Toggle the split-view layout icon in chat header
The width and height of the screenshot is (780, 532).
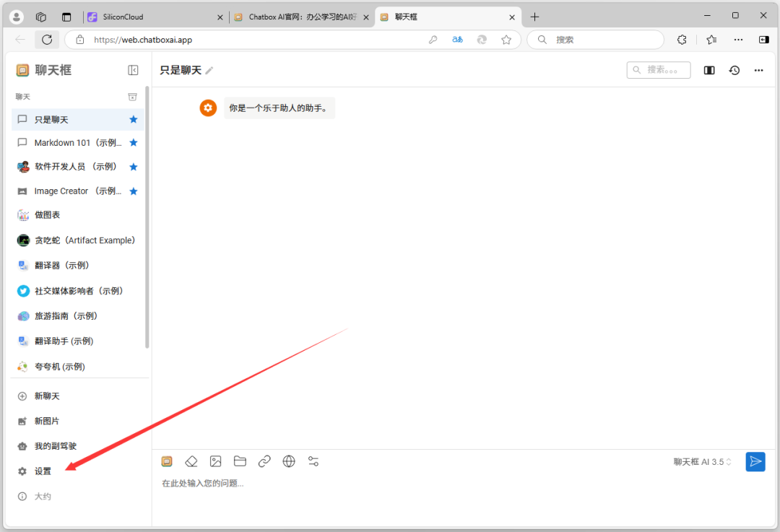[709, 70]
